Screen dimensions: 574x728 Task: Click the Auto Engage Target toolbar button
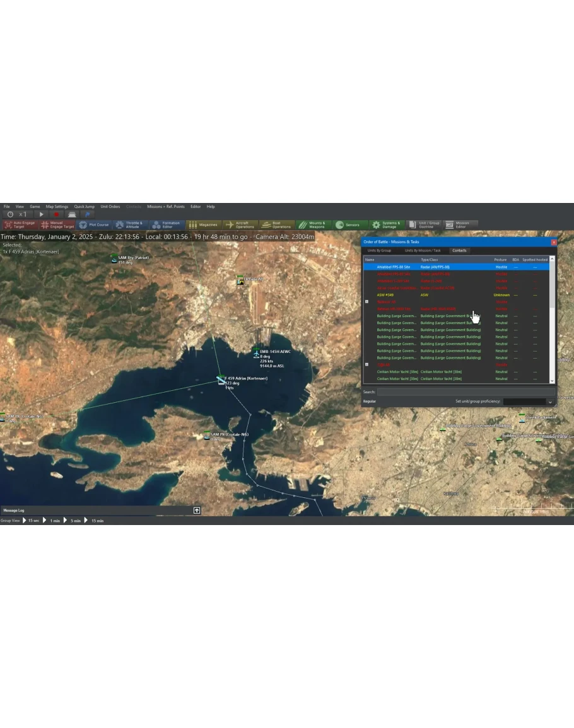tap(19, 224)
